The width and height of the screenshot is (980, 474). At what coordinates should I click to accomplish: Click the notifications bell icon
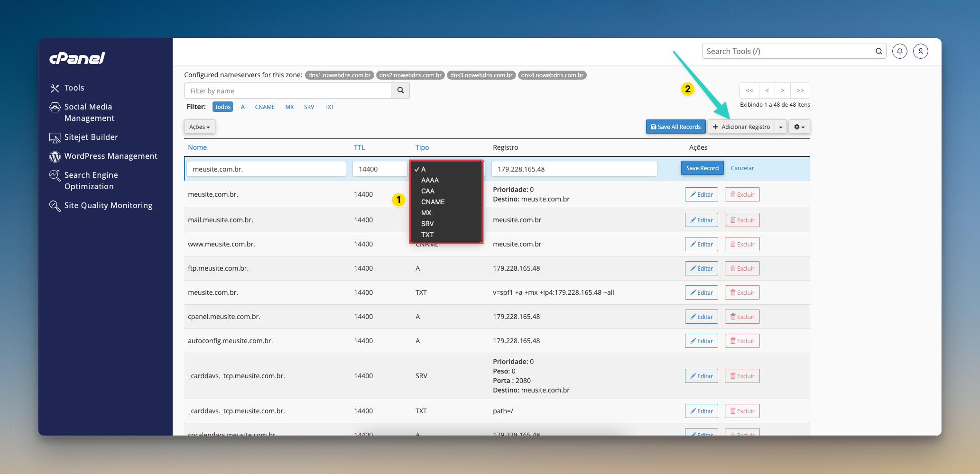(x=899, y=51)
